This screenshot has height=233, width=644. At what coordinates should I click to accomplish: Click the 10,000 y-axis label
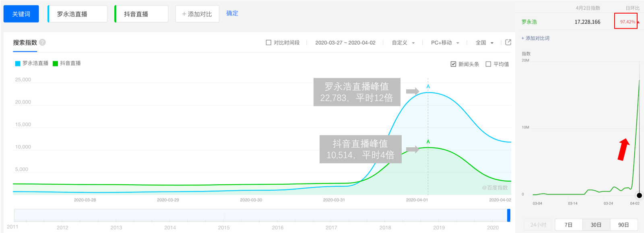(23, 147)
